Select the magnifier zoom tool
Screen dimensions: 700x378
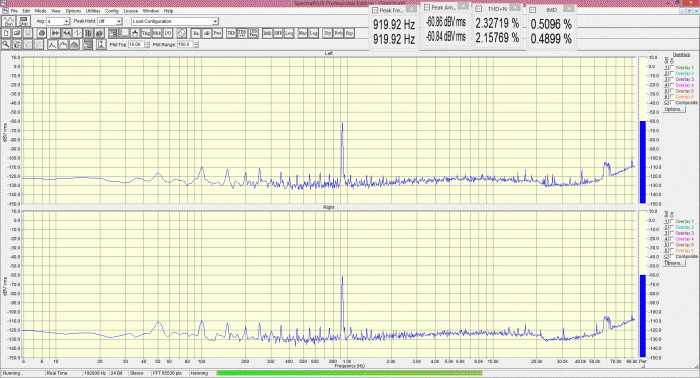click(x=6, y=44)
